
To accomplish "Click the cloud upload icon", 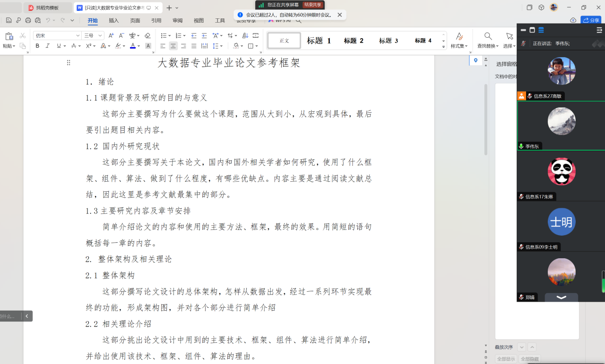I will click(x=573, y=20).
